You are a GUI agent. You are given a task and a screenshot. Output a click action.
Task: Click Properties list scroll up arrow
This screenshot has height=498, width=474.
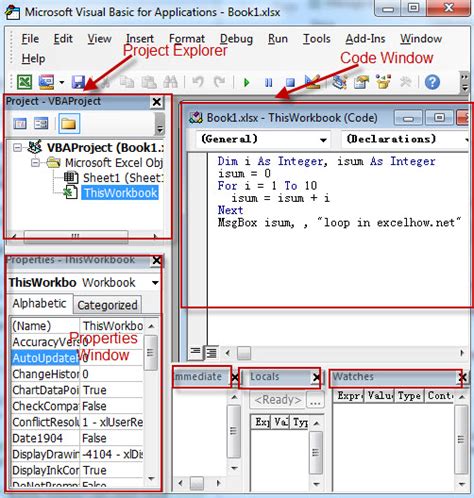[151, 326]
